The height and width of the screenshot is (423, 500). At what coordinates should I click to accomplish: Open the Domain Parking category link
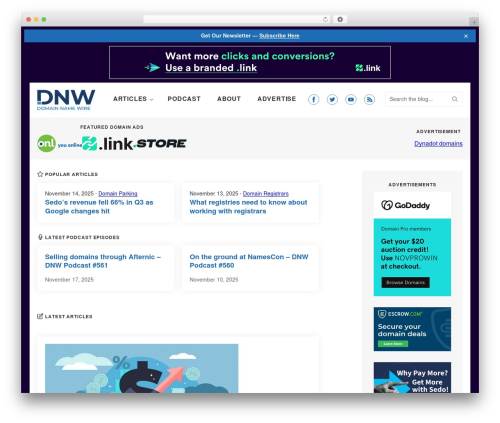(118, 194)
